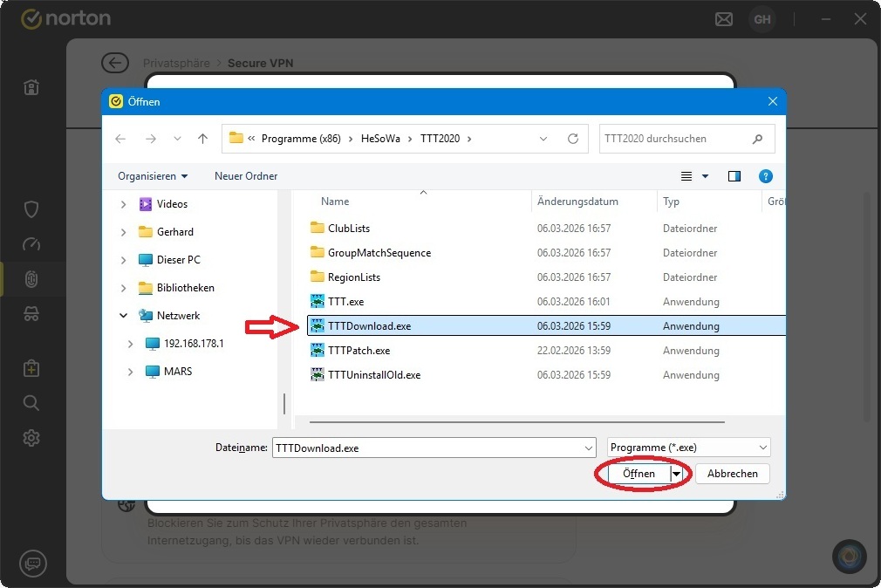The image size is (881, 588).
Task: Click navigation pane vertical scrollbar
Action: pos(284,404)
